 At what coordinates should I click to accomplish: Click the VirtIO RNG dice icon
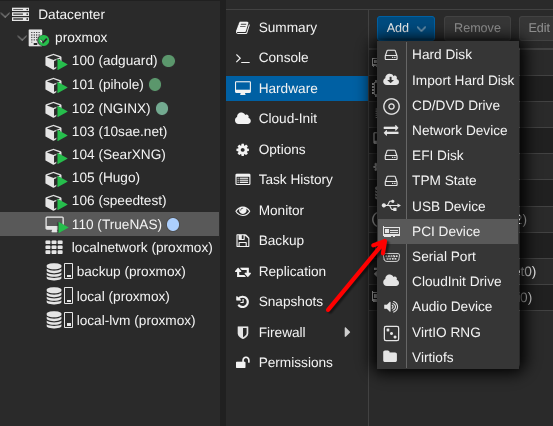click(391, 333)
